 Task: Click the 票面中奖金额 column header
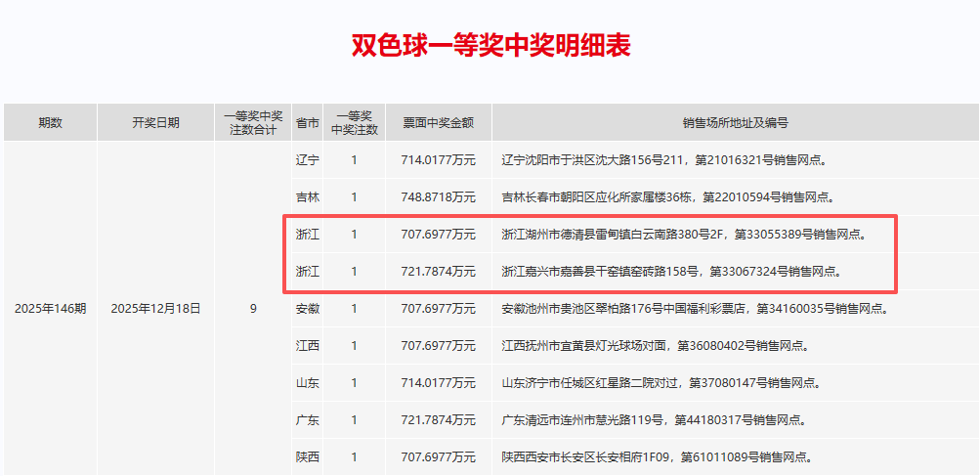(438, 122)
